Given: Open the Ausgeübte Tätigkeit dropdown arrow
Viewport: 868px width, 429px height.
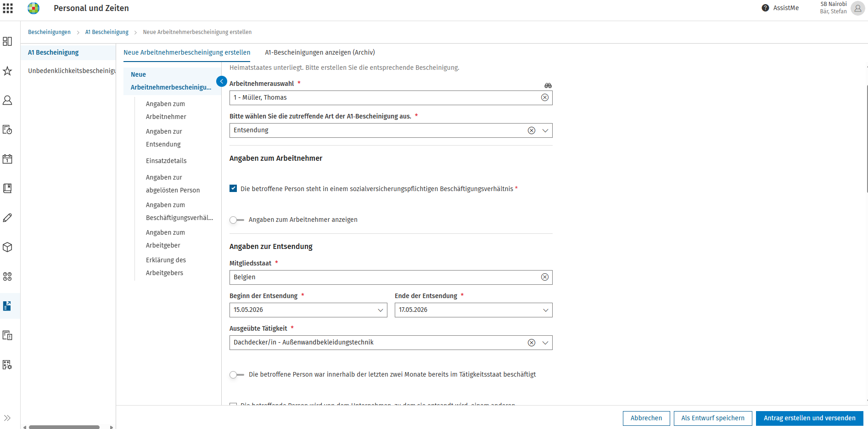Looking at the screenshot, I should point(545,343).
